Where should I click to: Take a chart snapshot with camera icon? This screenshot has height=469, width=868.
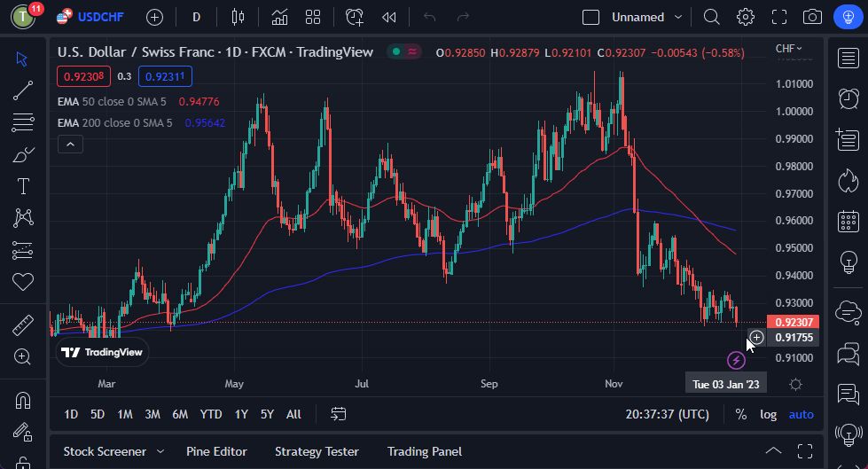tap(811, 17)
